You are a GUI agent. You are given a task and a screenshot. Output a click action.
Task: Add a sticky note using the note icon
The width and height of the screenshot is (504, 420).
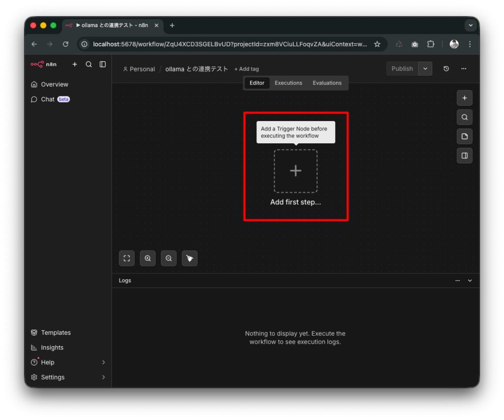coord(464,136)
